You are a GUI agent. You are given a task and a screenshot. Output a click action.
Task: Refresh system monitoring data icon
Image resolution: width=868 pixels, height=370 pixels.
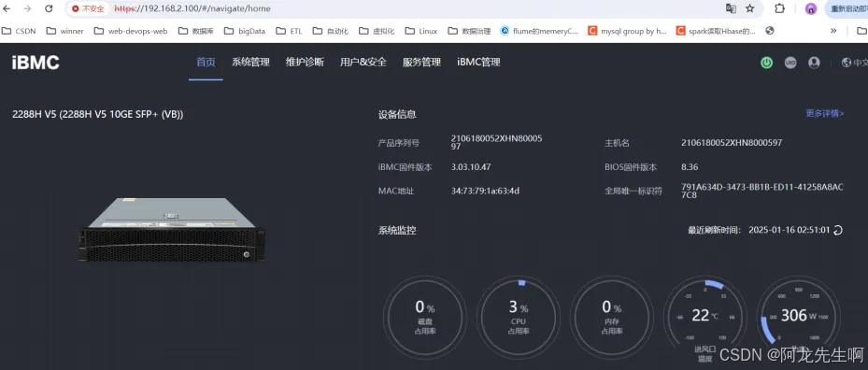[838, 230]
